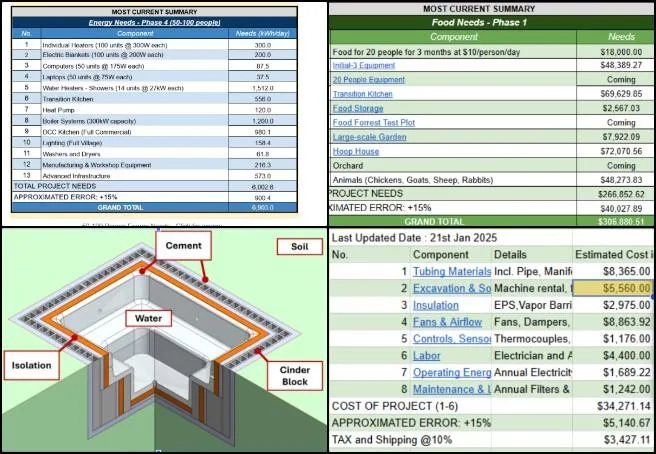Open the Maintenance & L link
The image size is (656, 454).
[x=452, y=389]
